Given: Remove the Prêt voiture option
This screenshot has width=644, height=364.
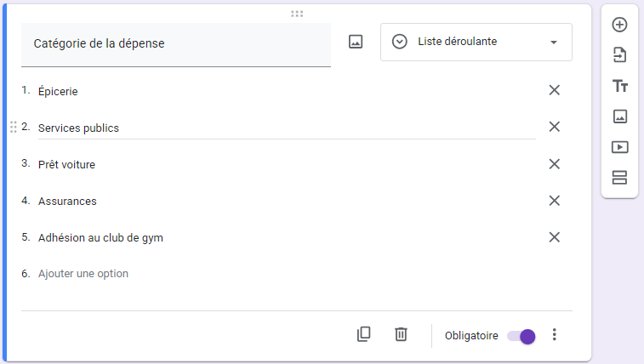Looking at the screenshot, I should pyautogui.click(x=554, y=164).
